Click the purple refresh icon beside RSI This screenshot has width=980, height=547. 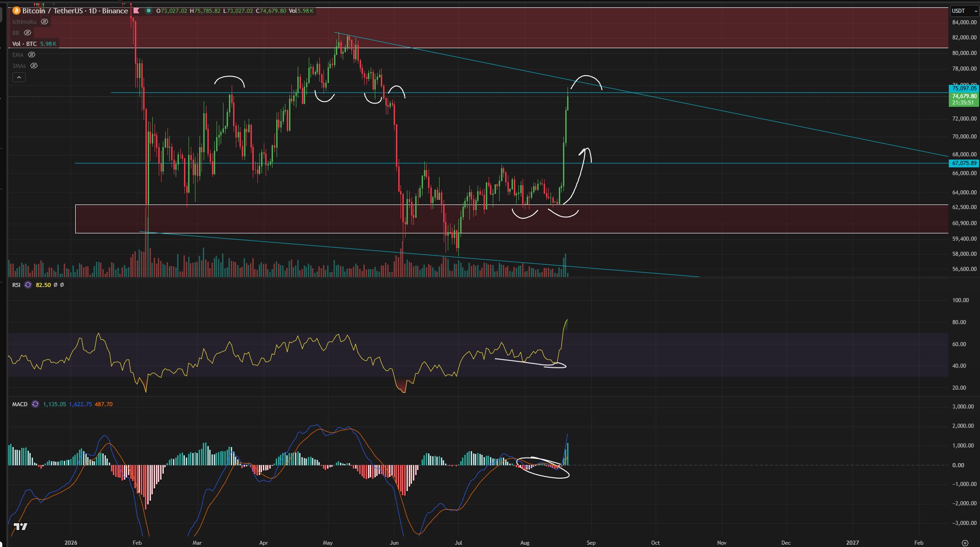click(28, 285)
